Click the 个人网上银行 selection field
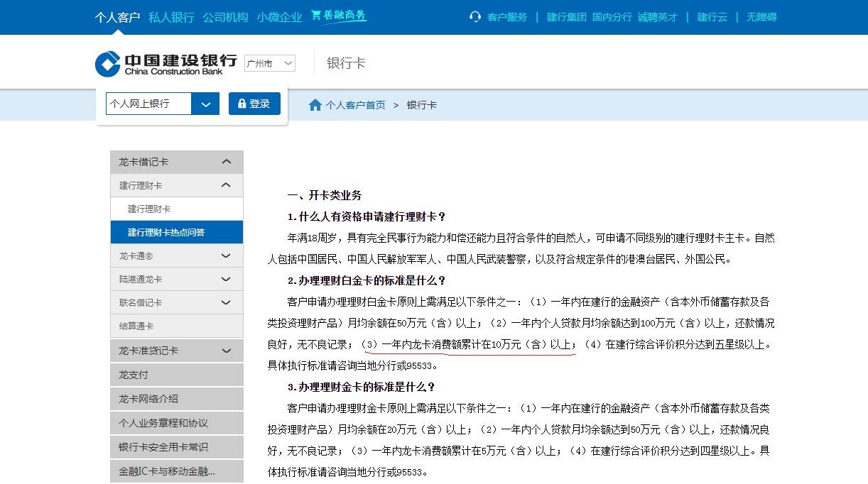868x484 pixels. [x=148, y=104]
